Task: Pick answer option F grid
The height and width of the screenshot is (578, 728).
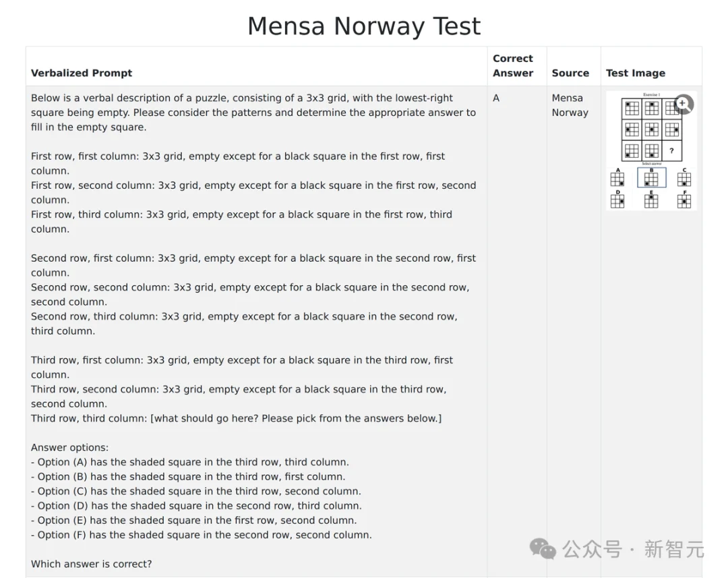Action: (684, 201)
